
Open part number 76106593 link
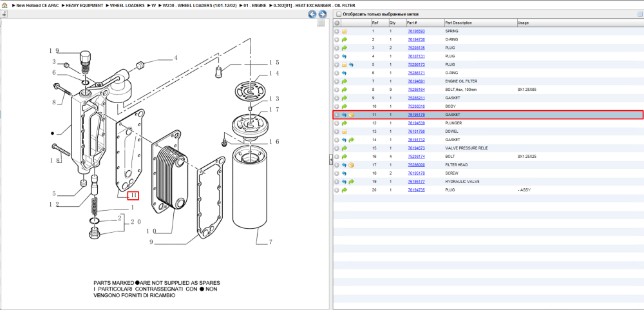pos(416,31)
